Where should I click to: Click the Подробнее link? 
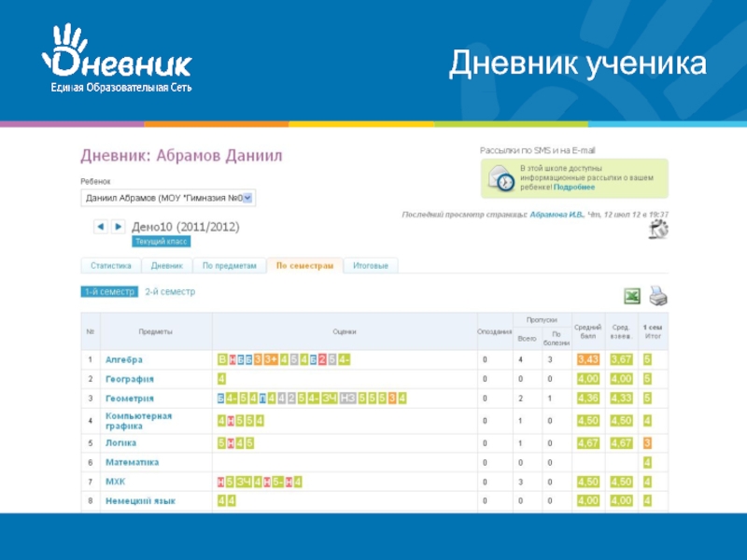[574, 188]
